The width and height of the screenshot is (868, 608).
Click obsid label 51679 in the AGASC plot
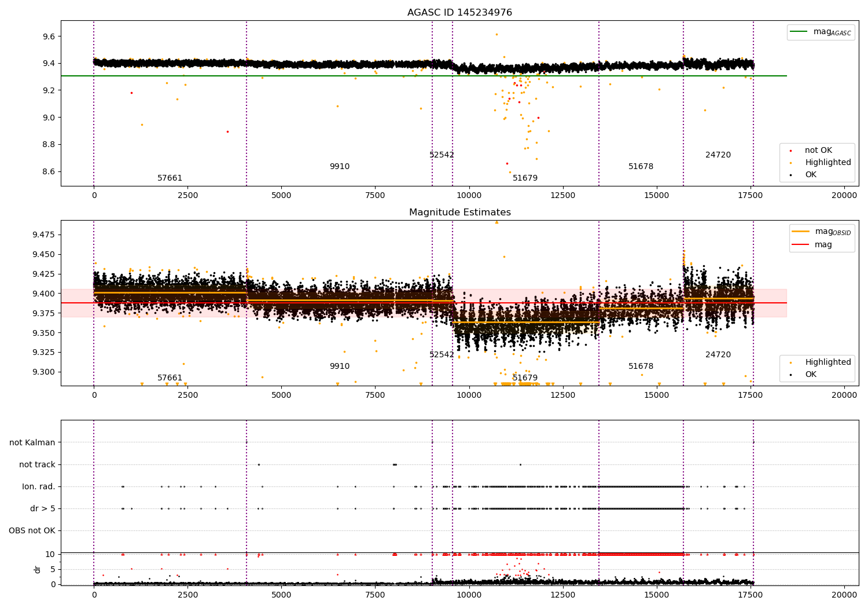tap(525, 178)
